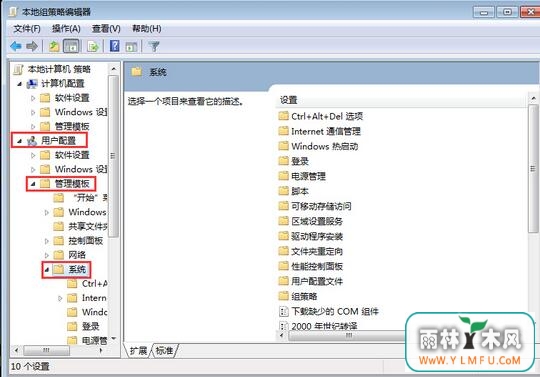Open the 帮助(H) menu
Screen dimensions: 540x377
coord(147,29)
